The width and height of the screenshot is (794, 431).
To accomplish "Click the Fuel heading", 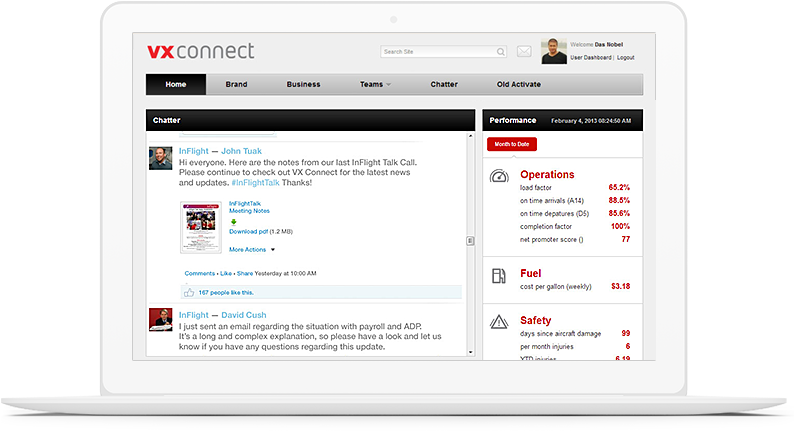I will click(x=531, y=273).
